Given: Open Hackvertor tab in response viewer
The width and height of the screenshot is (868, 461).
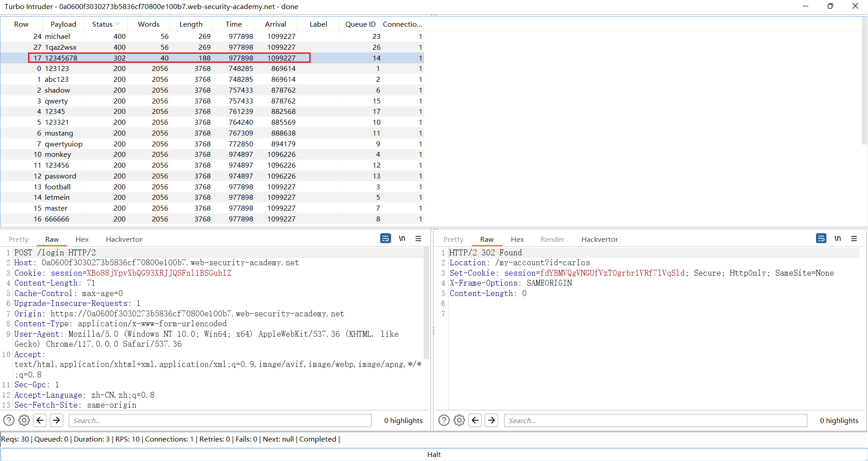Looking at the screenshot, I should (599, 240).
